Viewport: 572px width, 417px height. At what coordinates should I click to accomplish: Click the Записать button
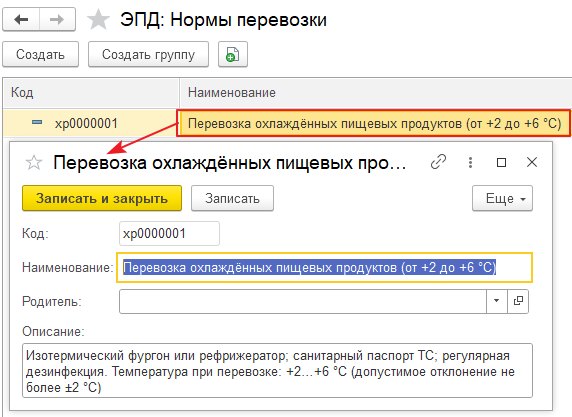[232, 198]
